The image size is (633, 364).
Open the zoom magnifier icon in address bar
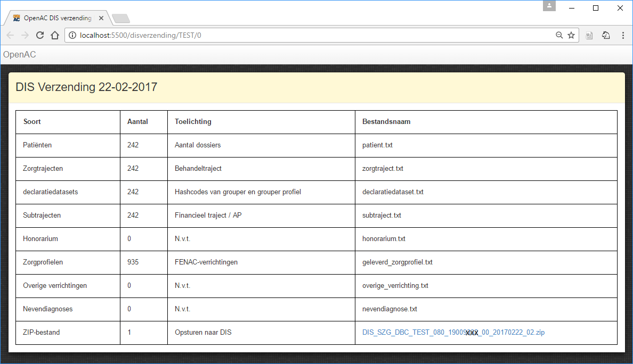(559, 35)
